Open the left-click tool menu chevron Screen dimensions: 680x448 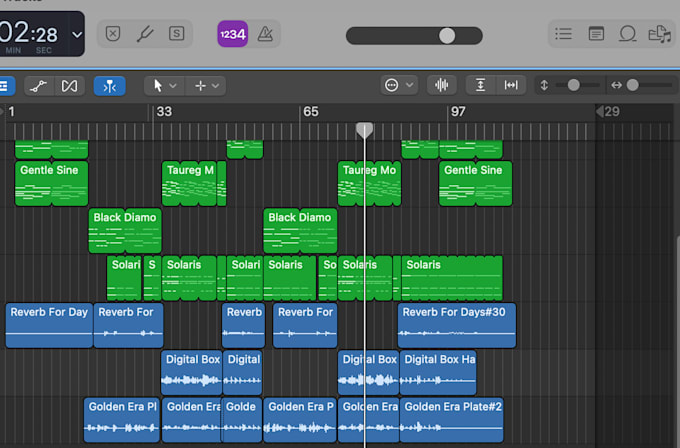[x=173, y=86]
